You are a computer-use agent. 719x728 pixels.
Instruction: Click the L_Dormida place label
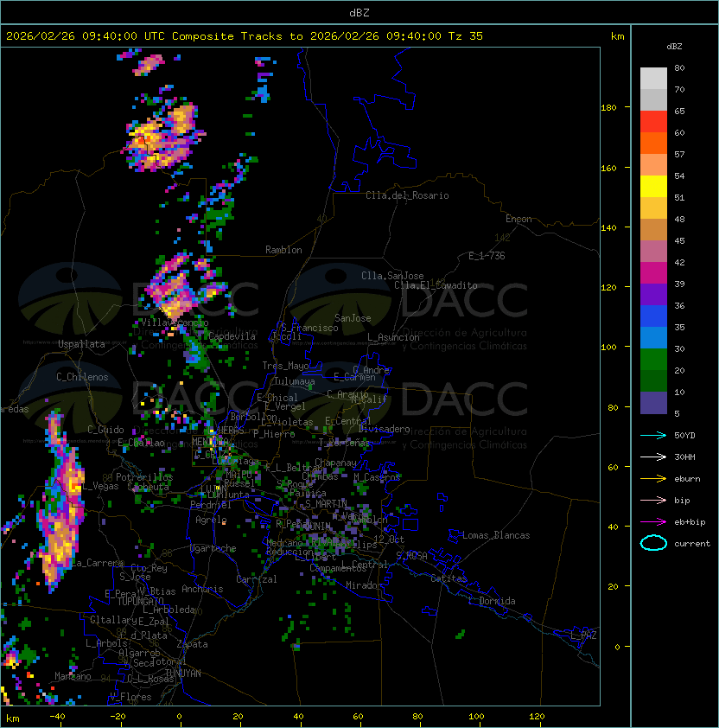492,601
